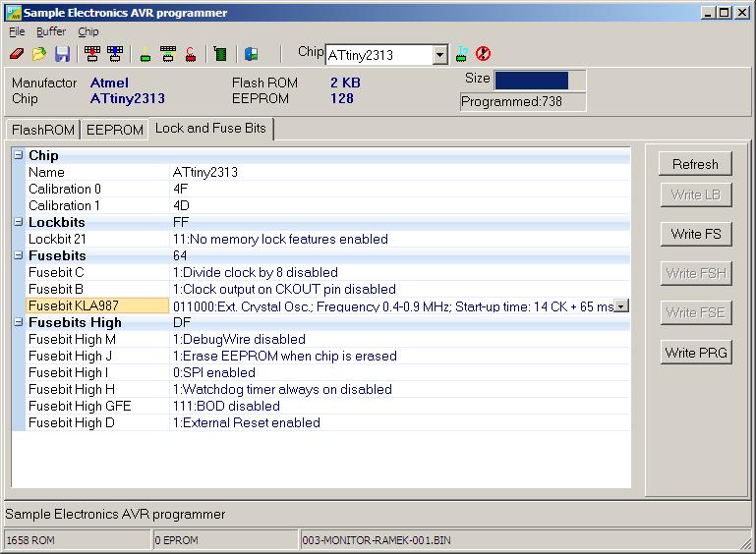This screenshot has width=756, height=554.
Task: Open the Buffer menu
Action: (x=51, y=31)
